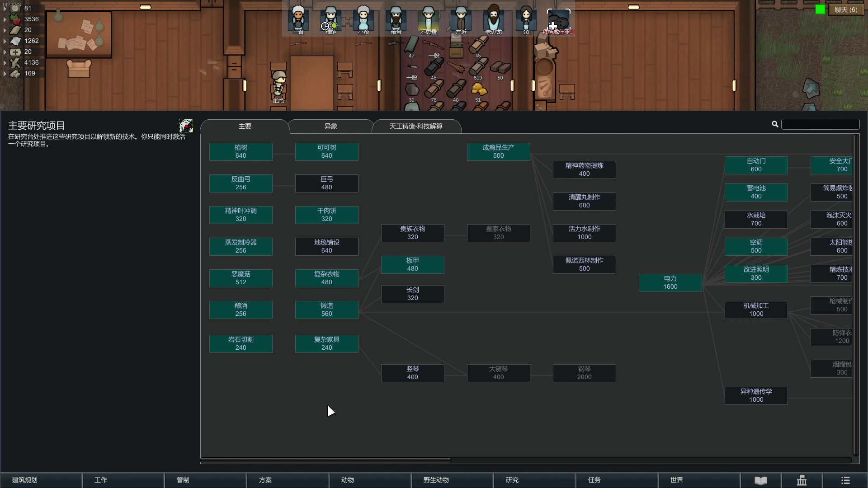Click the horizontal scrollbar of research tree
This screenshot has width=868, height=488.
pyautogui.click(x=325, y=460)
